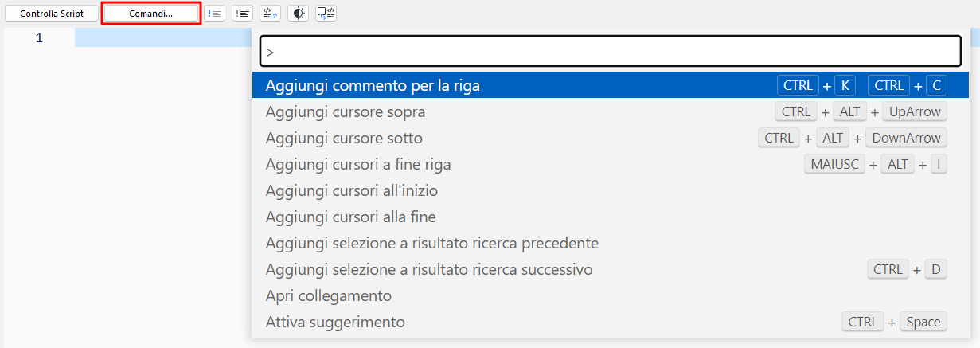The height and width of the screenshot is (348, 980).
Task: Pick "Aggiungi cursori a fine riga"
Action: [358, 165]
